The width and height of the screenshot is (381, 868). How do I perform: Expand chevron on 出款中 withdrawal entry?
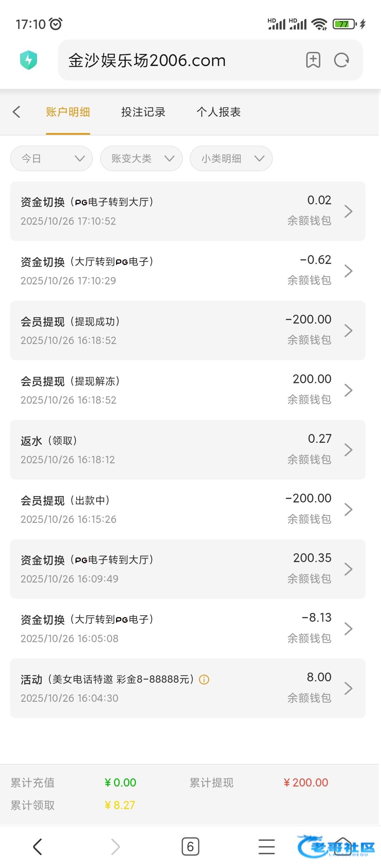click(x=348, y=509)
